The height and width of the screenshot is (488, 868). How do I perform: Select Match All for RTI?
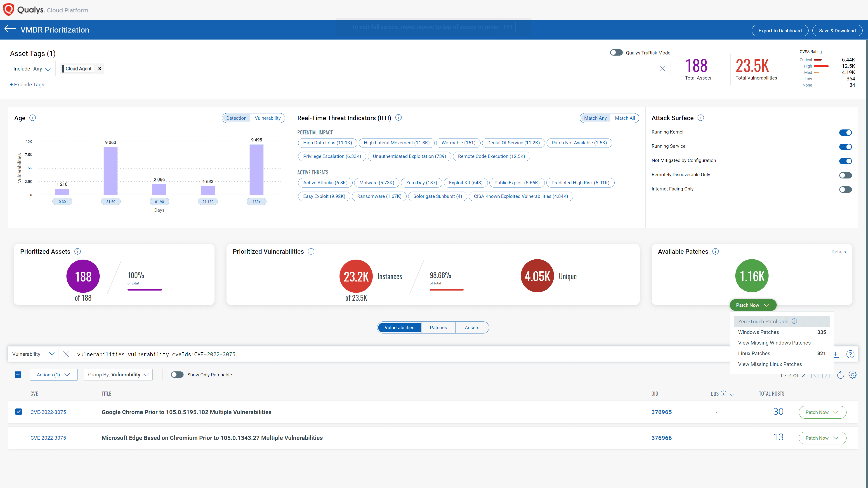[x=625, y=118]
